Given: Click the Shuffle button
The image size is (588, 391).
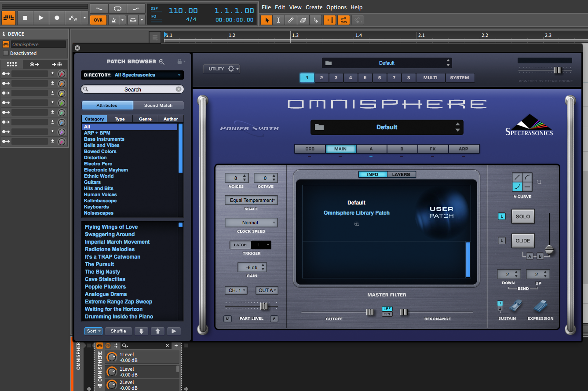Looking at the screenshot, I should tap(118, 331).
